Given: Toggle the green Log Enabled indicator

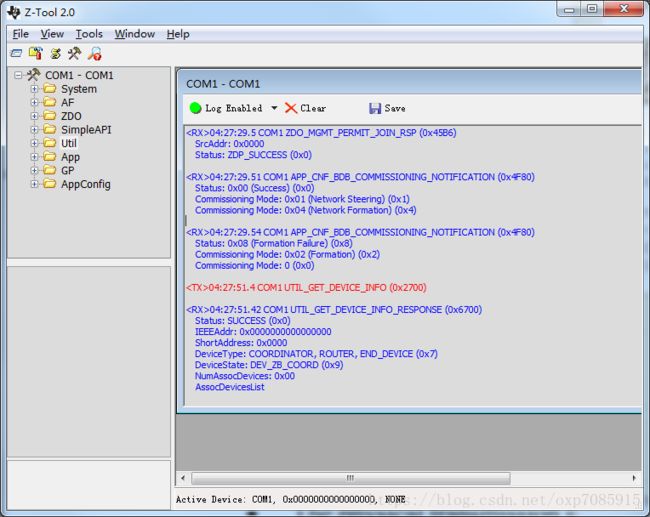Looking at the screenshot, I should (x=196, y=108).
